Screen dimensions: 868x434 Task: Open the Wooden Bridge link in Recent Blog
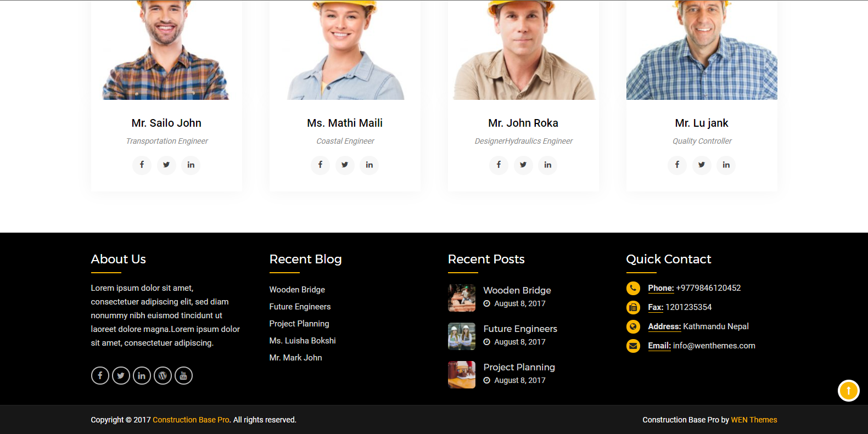coord(297,290)
